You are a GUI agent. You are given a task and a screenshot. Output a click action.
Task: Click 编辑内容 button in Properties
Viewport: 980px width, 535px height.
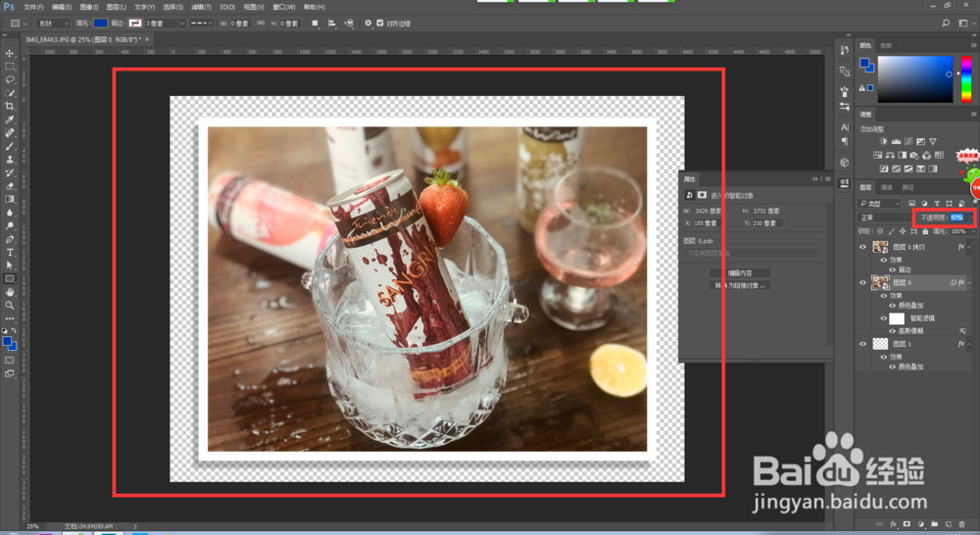point(740,273)
